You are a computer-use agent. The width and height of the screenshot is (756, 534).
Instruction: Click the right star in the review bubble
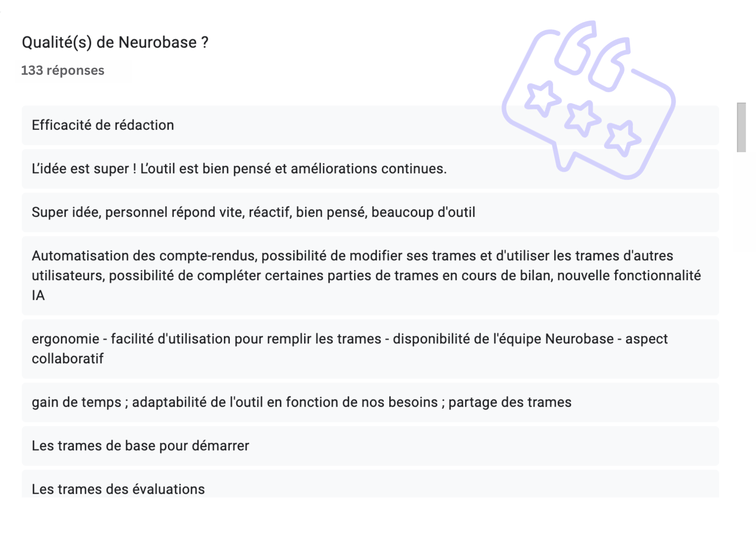[x=622, y=138]
